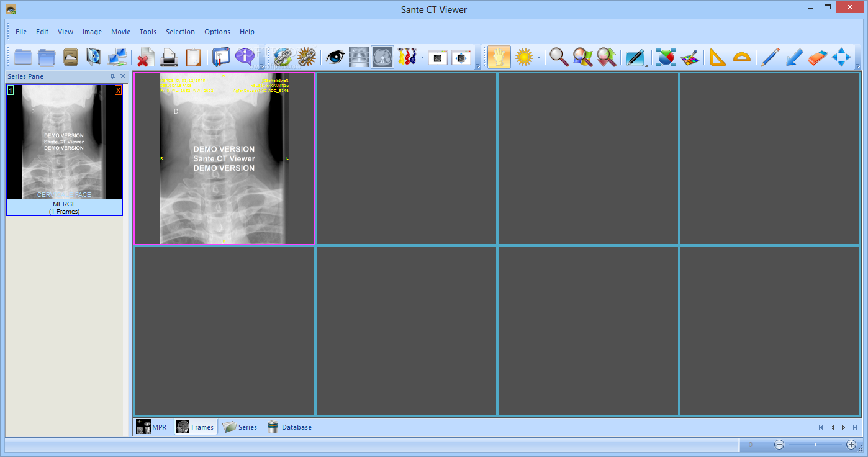The image size is (868, 457).
Task: Click the chain link on sunburst icon
Action: point(306,57)
